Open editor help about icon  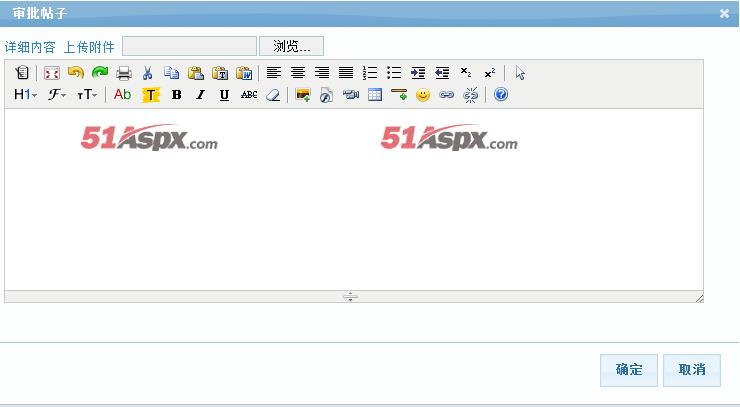click(x=501, y=94)
